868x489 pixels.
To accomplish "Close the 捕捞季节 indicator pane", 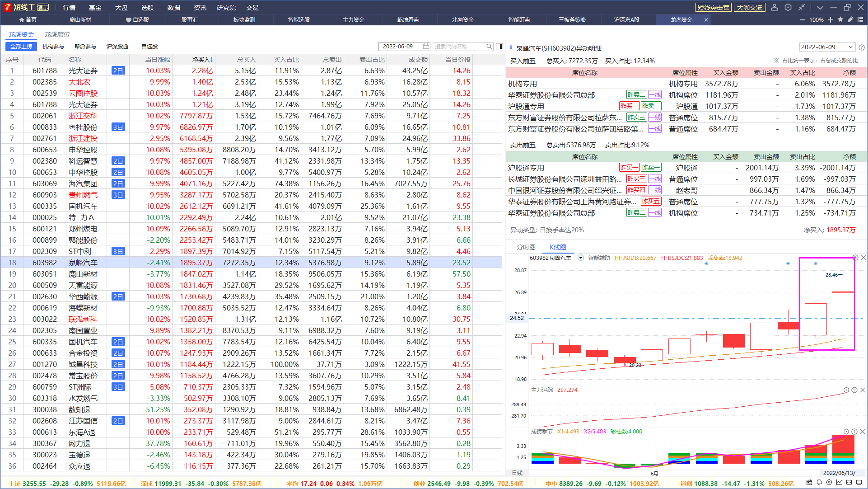I will coord(863,431).
